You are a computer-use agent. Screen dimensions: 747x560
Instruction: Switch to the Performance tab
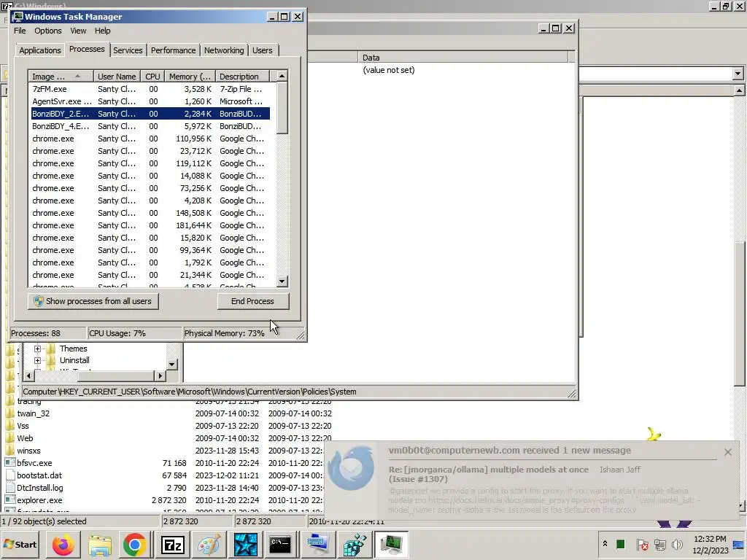point(174,50)
